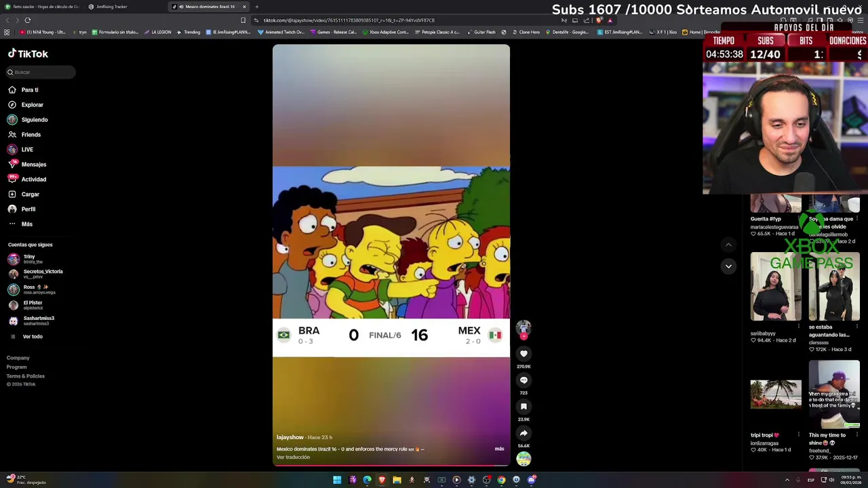Open options dots beside sariibabyyy video
868x488 pixels.
click(x=799, y=327)
